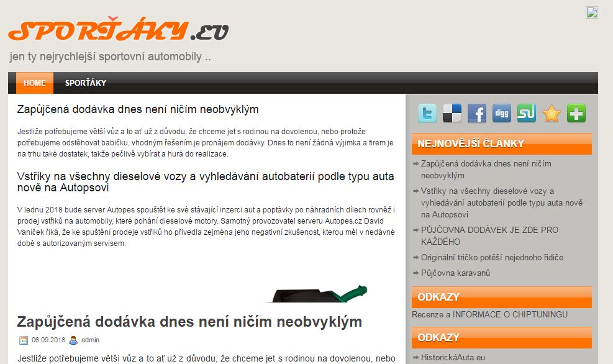613x364 pixels.
Task: Share via the Facebook icon
Action: tap(477, 114)
